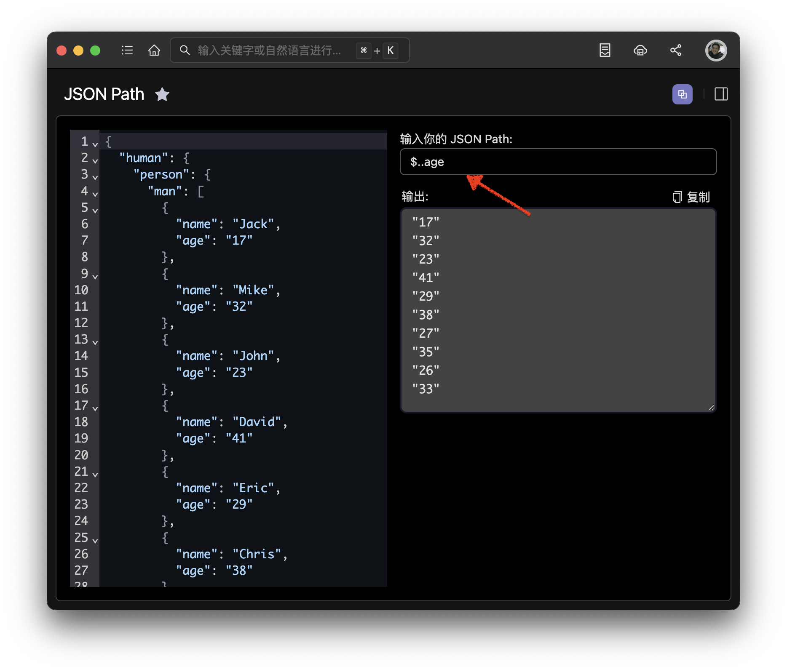Screen dimensions: 787x672
Task: Click the share icon in the title bar
Action: pyautogui.click(x=676, y=50)
